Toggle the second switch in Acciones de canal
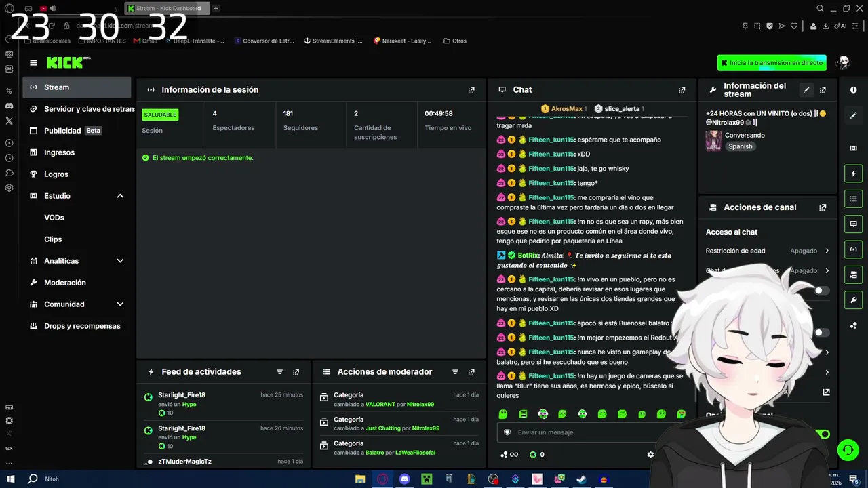Image resolution: width=868 pixels, height=488 pixels. coord(822,333)
